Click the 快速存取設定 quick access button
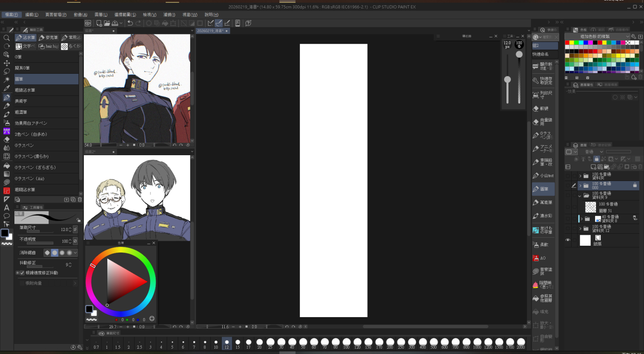The width and height of the screenshot is (644, 354). (x=543, y=80)
